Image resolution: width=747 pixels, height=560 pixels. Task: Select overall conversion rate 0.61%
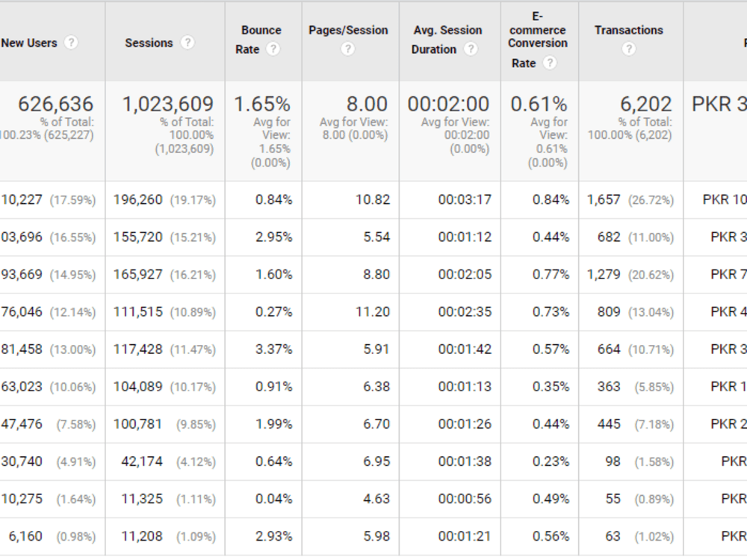click(539, 104)
